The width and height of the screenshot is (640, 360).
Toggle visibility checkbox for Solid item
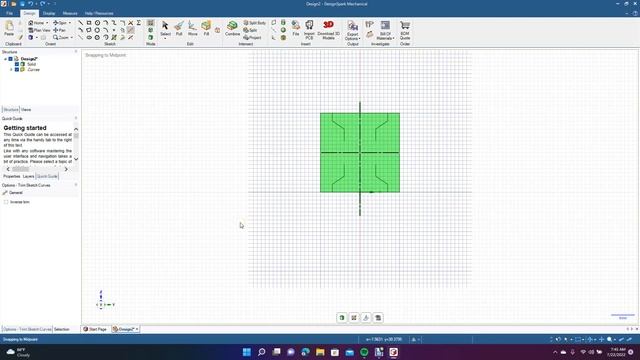pyautogui.click(x=17, y=64)
